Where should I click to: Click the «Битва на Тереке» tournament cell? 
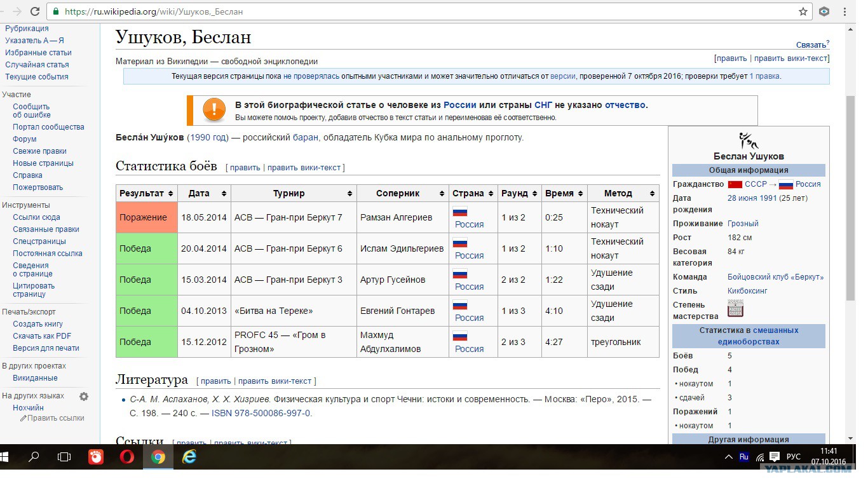click(294, 311)
